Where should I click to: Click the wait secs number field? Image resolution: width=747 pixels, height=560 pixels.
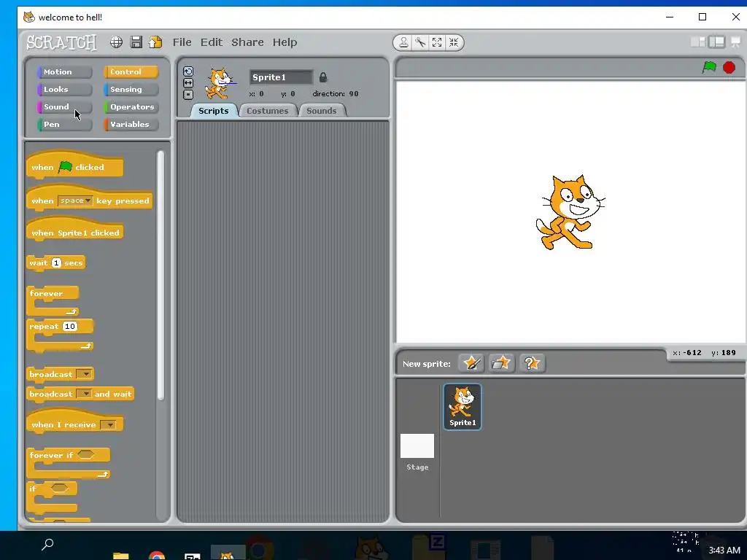(56, 262)
